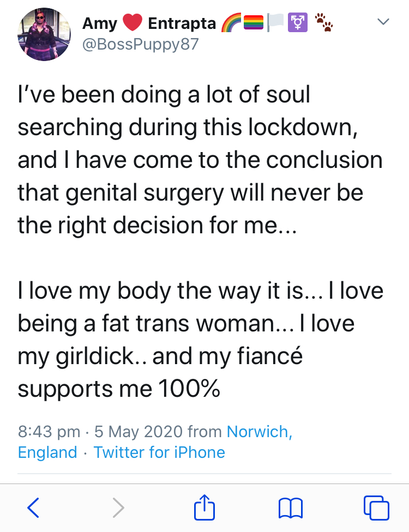
Task: Open Amy's profile picture
Action: [44, 34]
